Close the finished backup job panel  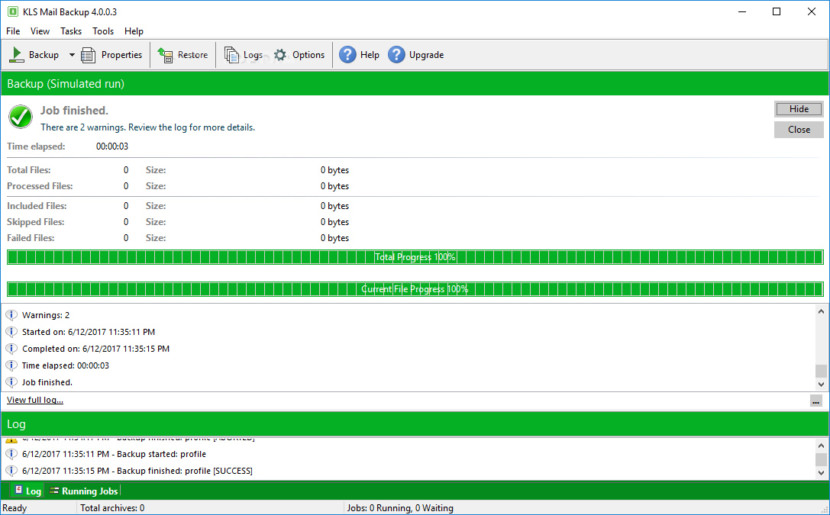(x=799, y=130)
